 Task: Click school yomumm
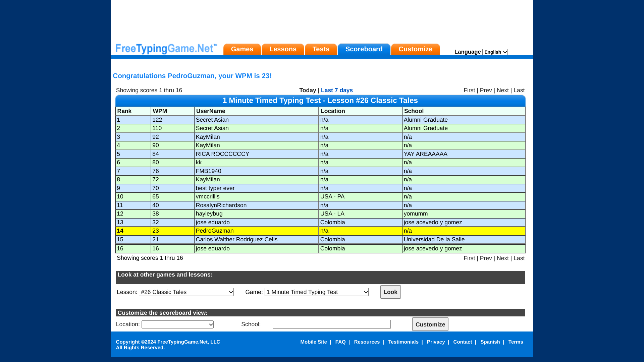pyautogui.click(x=416, y=214)
